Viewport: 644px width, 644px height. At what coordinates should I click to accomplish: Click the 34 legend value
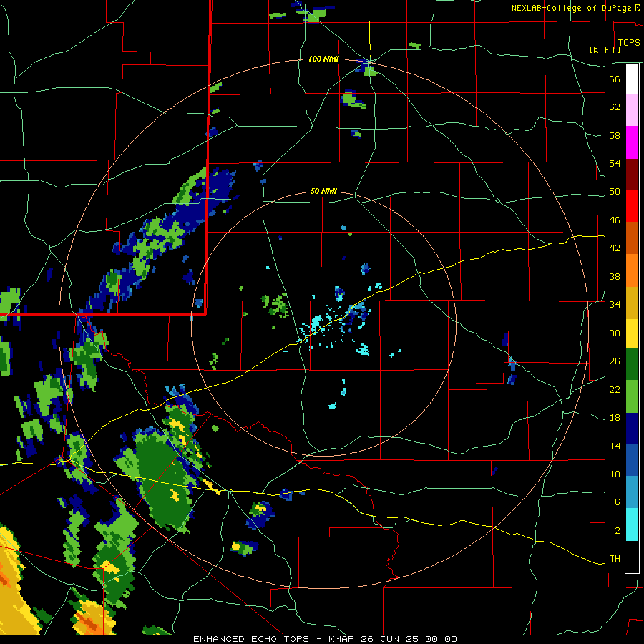click(x=615, y=305)
